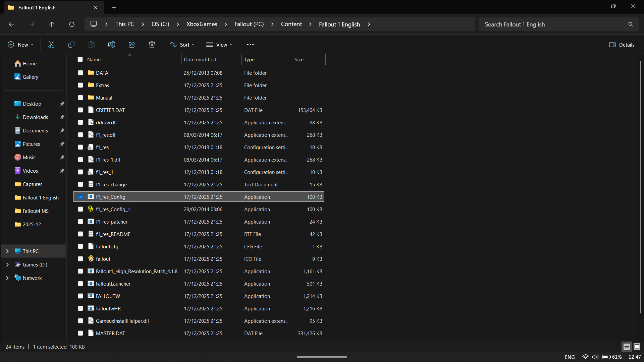Expand Games (D:) in the sidebar
The image size is (644, 362).
coord(7,264)
